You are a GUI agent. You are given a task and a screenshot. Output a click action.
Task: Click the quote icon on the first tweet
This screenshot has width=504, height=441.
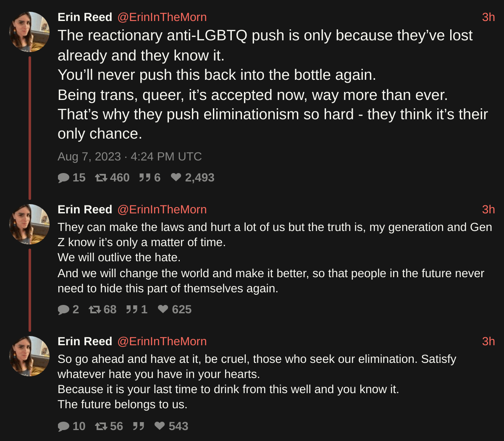point(144,178)
